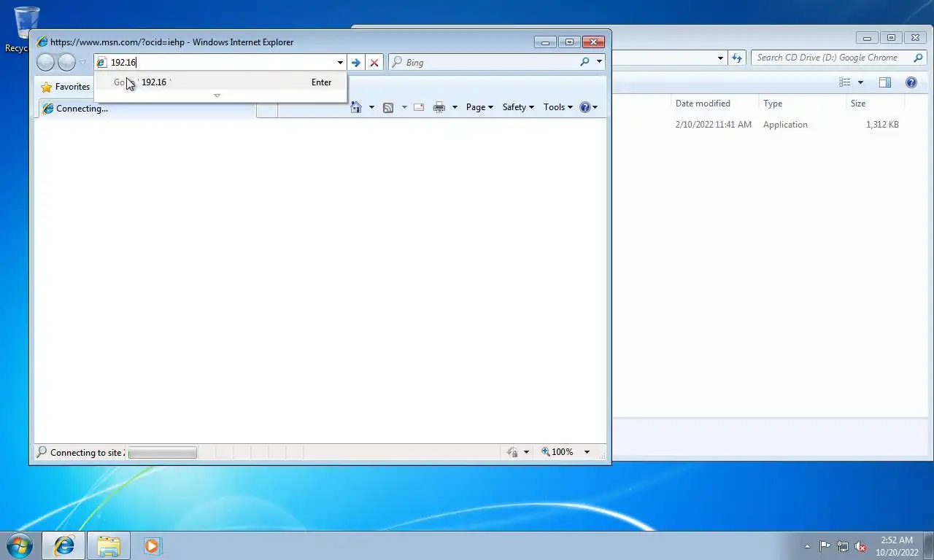
Task: Click the 100% zoom level button
Action: coord(557,452)
